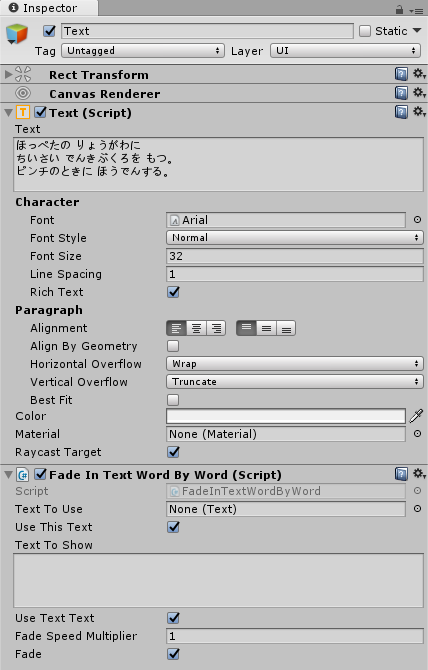Open the Layer dropdown showing UI
Image resolution: width=428 pixels, height=670 pixels.
pos(346,51)
